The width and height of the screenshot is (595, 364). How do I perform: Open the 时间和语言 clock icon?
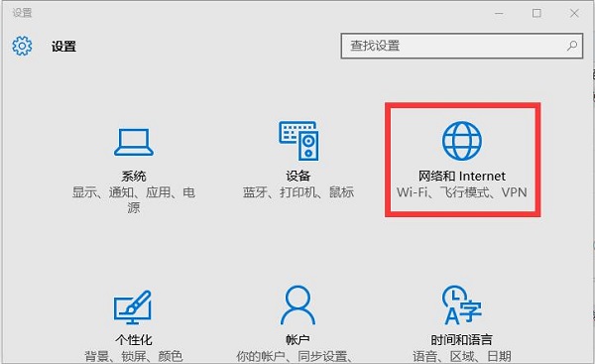coord(461,305)
